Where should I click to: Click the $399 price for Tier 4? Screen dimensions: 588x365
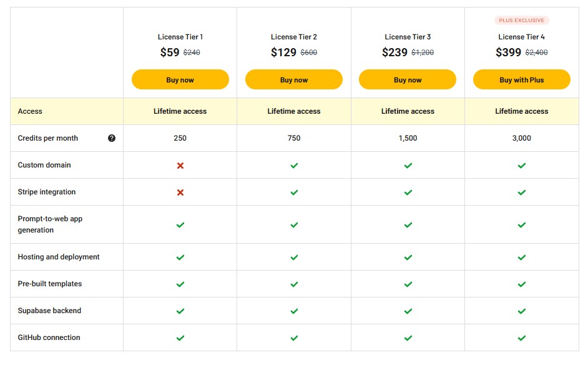(x=508, y=52)
